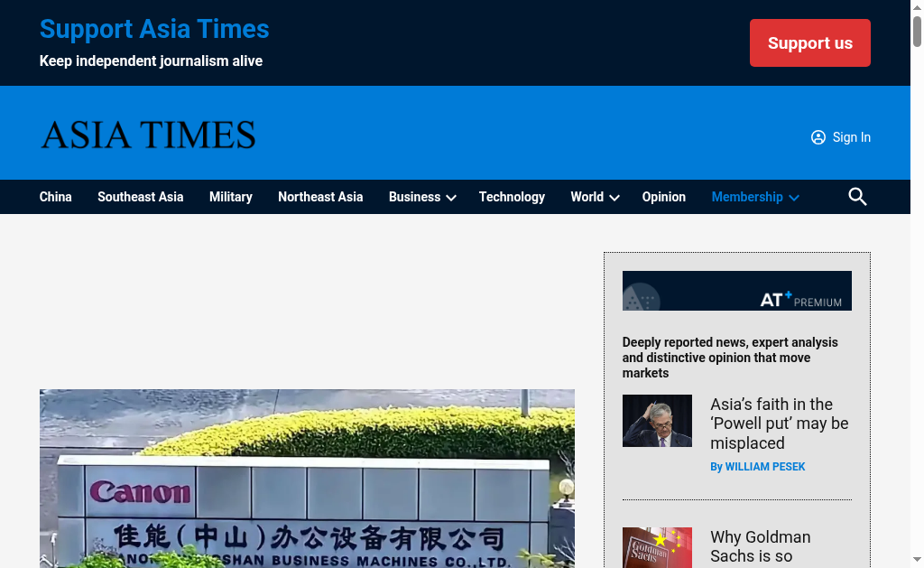Screen dimensions: 924x568
Task: Click the Asia Times logo
Action: [148, 135]
